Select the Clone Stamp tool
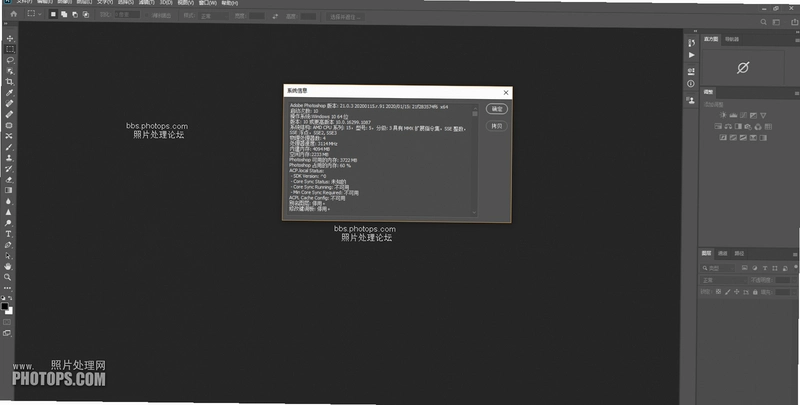This screenshot has width=800, height=405. point(9,158)
